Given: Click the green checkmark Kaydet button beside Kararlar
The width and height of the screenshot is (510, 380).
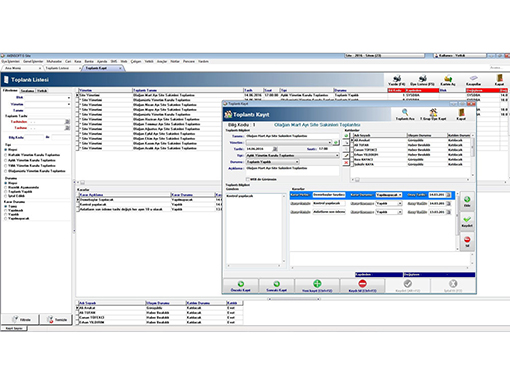Looking at the screenshot, I should point(467,221).
